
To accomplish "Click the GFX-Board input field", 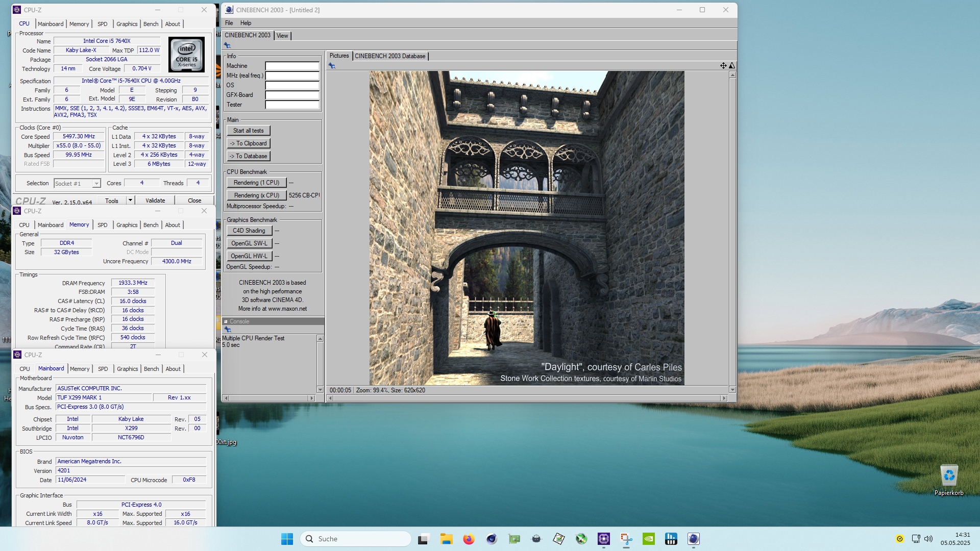I will click(x=292, y=95).
